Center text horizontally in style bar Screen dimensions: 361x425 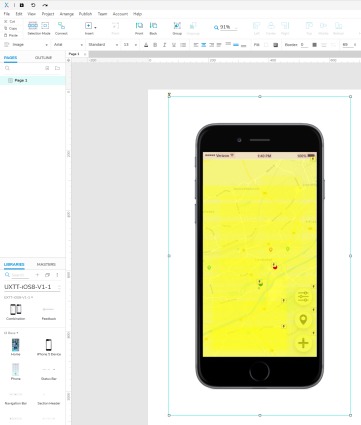click(204, 45)
